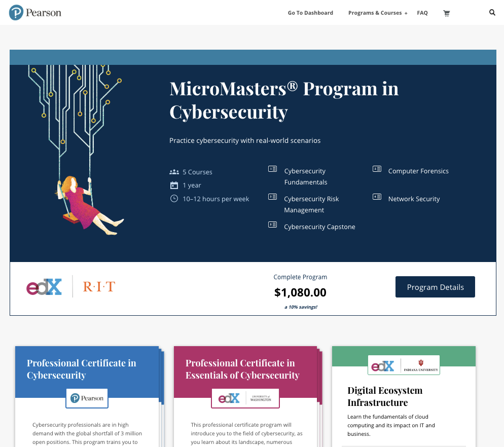
Task: Click the '5 Courses' text
Action: [197, 172]
